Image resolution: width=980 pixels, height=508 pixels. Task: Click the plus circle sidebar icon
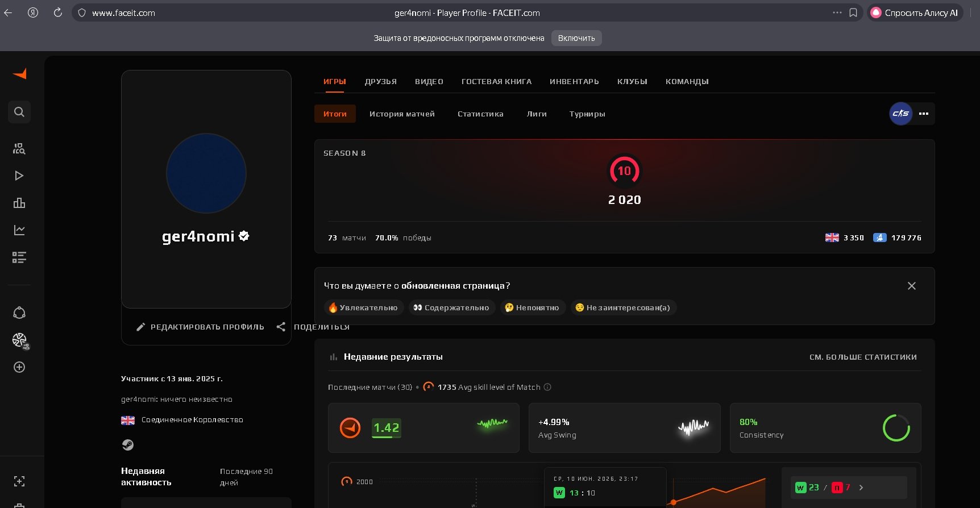pos(19,367)
